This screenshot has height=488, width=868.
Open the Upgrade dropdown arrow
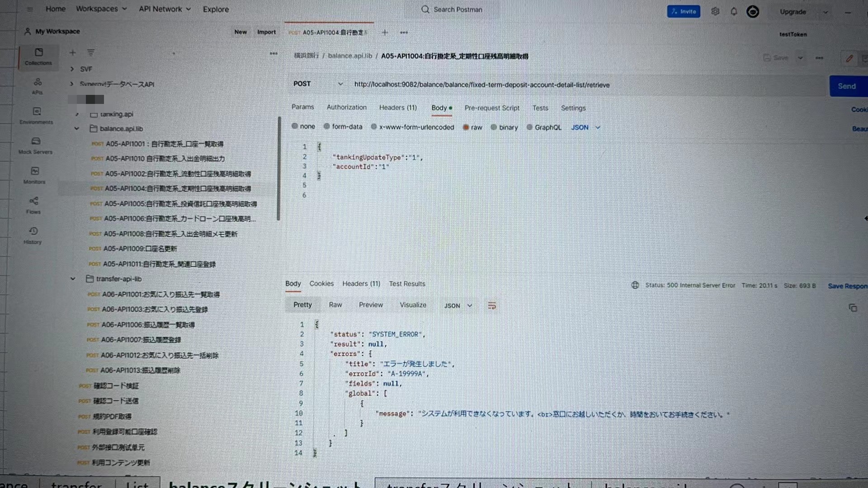826,12
